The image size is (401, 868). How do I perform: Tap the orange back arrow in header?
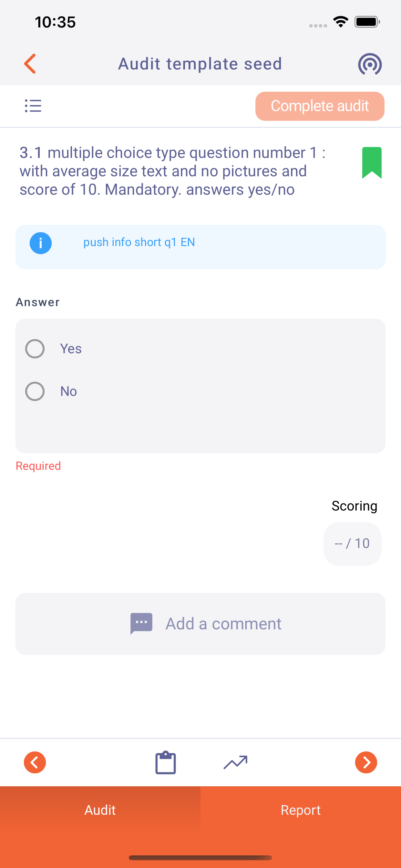pyautogui.click(x=30, y=64)
